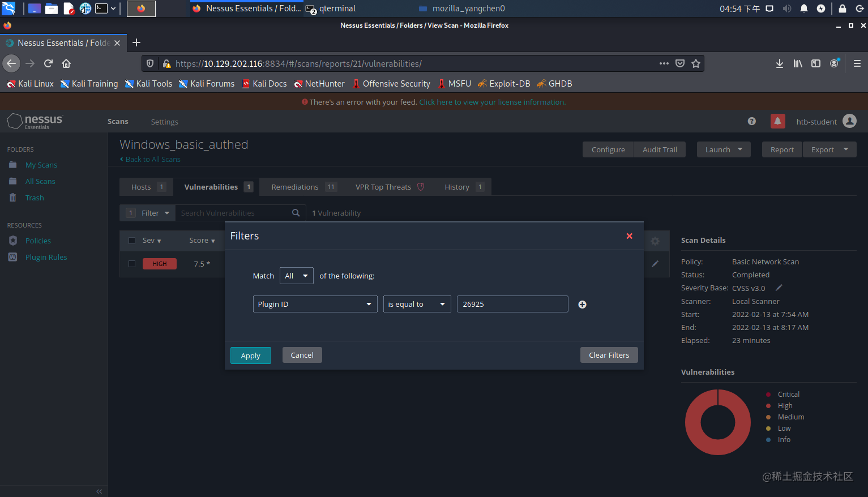
Task: Click the htb-student user avatar icon
Action: coord(849,121)
